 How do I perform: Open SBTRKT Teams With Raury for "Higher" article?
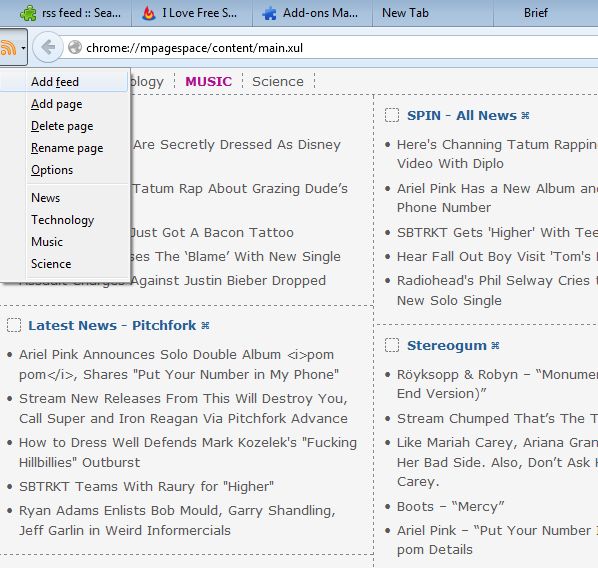(x=146, y=486)
